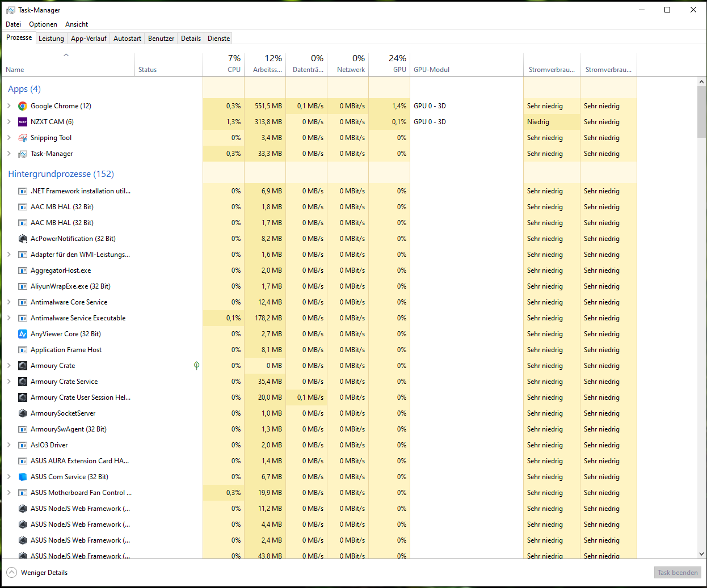
Task: Click the scrollbar down arrow
Action: (x=702, y=554)
